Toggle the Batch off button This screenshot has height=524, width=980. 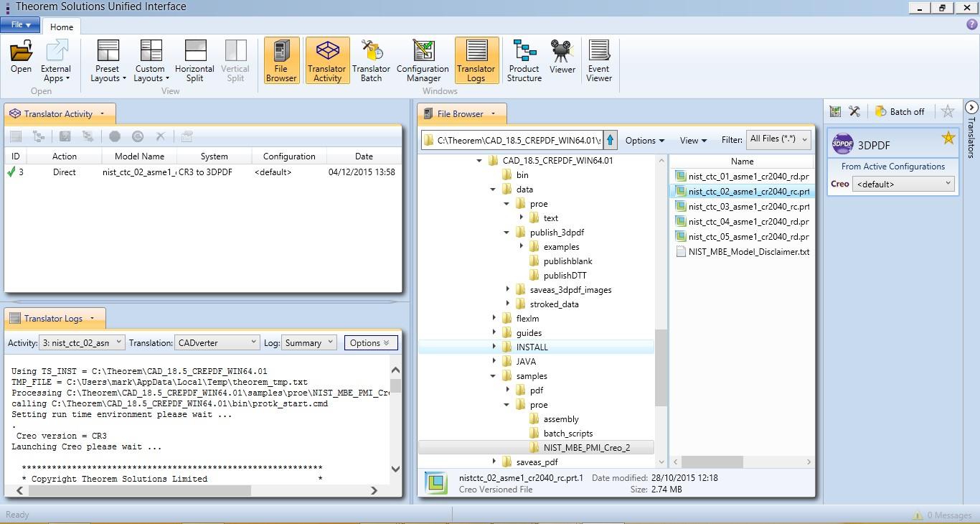[x=900, y=111]
